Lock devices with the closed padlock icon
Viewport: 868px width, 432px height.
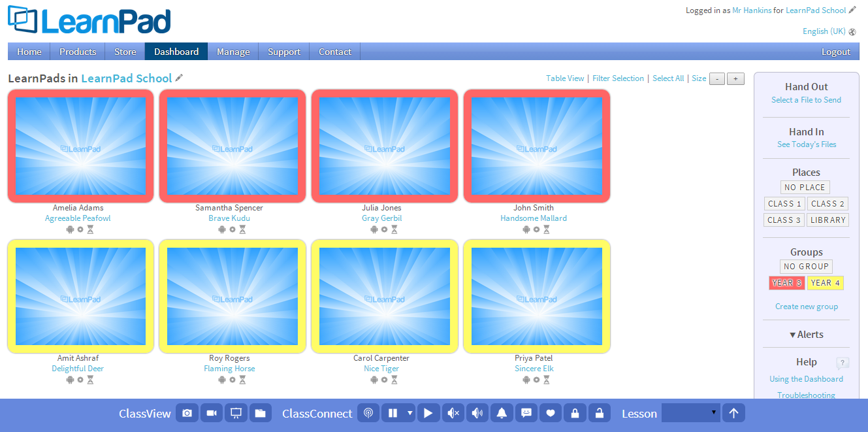tap(575, 413)
